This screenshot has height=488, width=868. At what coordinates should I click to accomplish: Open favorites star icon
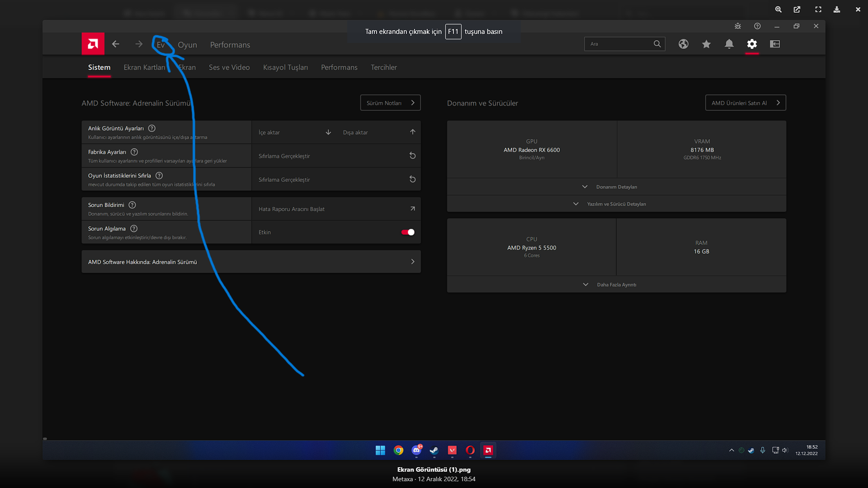[706, 44]
